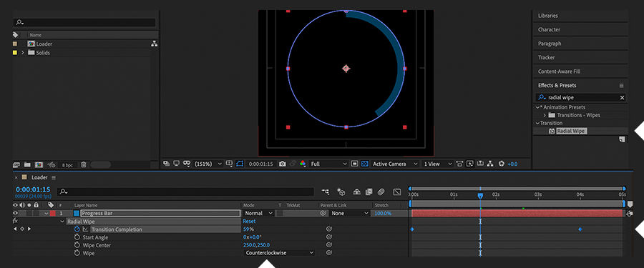
Task: Click viewer current time 0:00:01:15
Action: [x=260, y=164]
